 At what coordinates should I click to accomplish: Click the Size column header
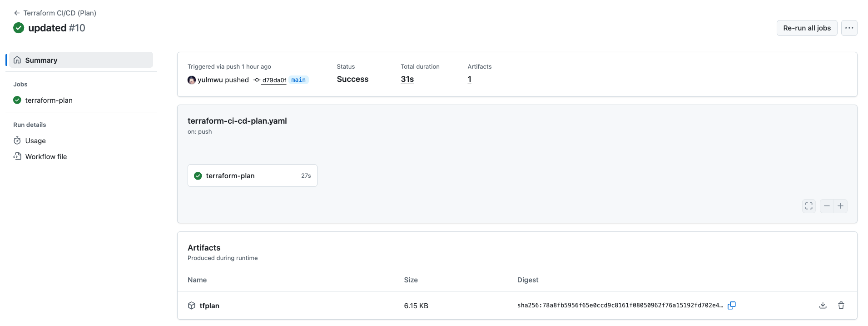(411, 280)
